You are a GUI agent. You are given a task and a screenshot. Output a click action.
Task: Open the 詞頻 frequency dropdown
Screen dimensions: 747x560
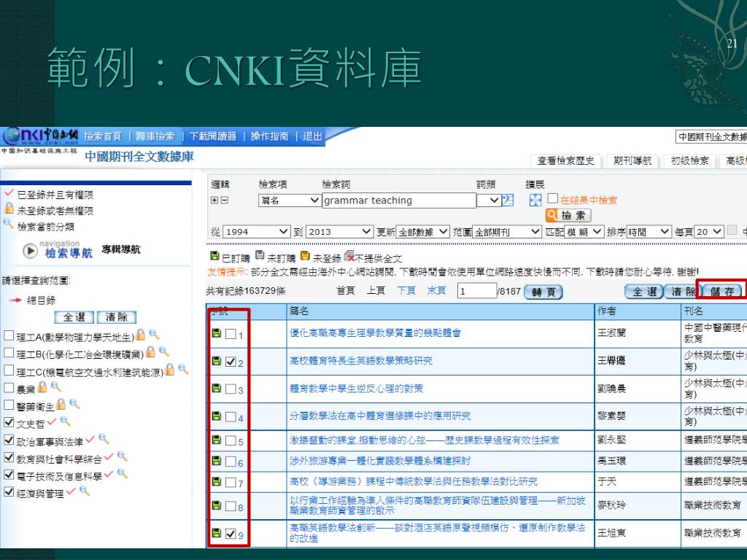coord(488,201)
